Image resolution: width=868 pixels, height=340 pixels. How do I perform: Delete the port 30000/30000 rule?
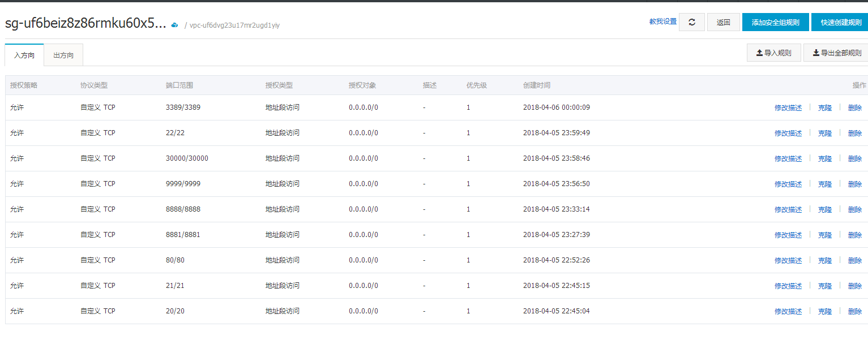pyautogui.click(x=854, y=159)
